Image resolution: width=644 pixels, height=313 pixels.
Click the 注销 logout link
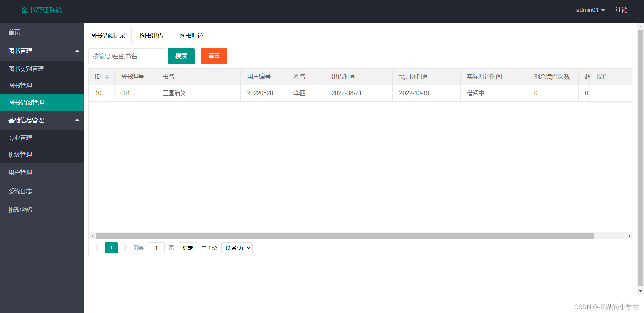621,10
